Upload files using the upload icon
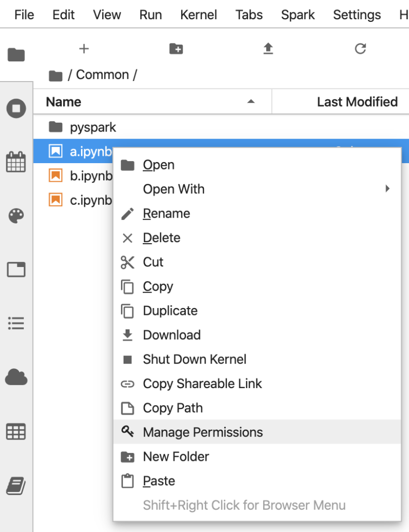 click(268, 48)
